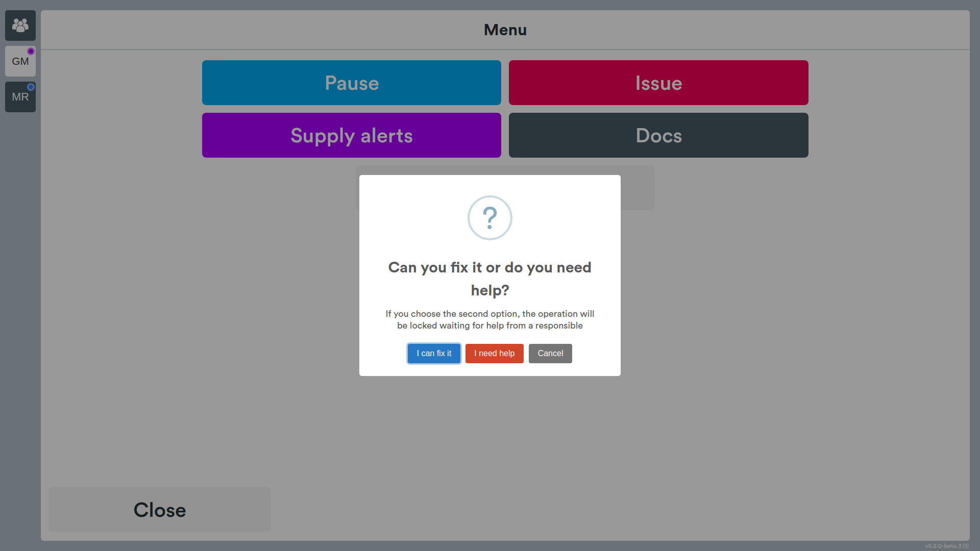Cancel the help prompt dialog
The width and height of the screenshot is (980, 551).
(x=550, y=354)
